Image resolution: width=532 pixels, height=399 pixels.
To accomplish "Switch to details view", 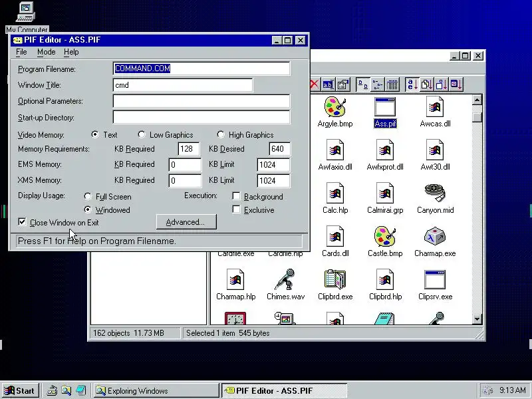I will [x=392, y=84].
